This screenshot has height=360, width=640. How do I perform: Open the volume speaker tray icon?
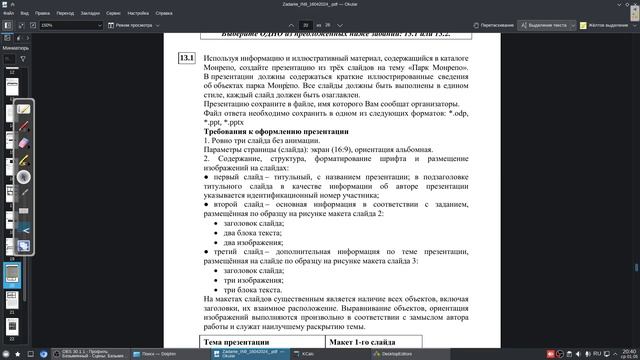coord(578,354)
